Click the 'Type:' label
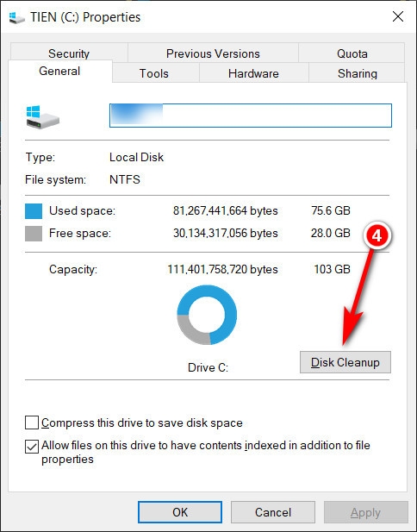The width and height of the screenshot is (417, 532). (x=40, y=158)
